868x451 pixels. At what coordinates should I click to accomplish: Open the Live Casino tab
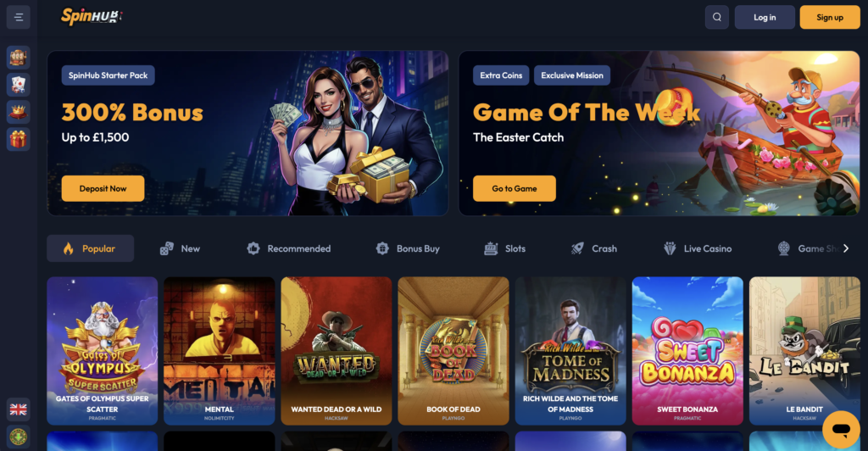coord(698,248)
